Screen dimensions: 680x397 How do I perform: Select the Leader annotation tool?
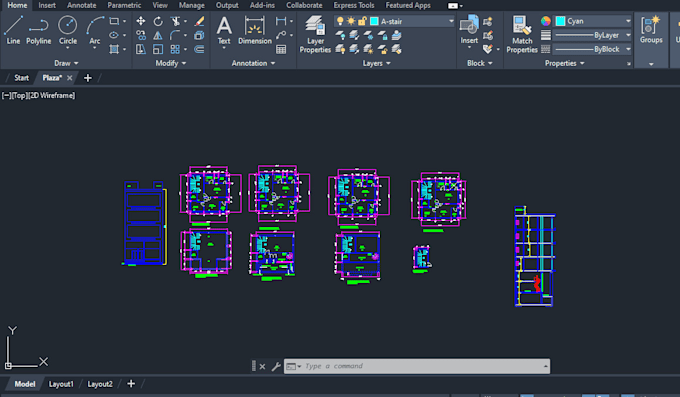pos(281,35)
